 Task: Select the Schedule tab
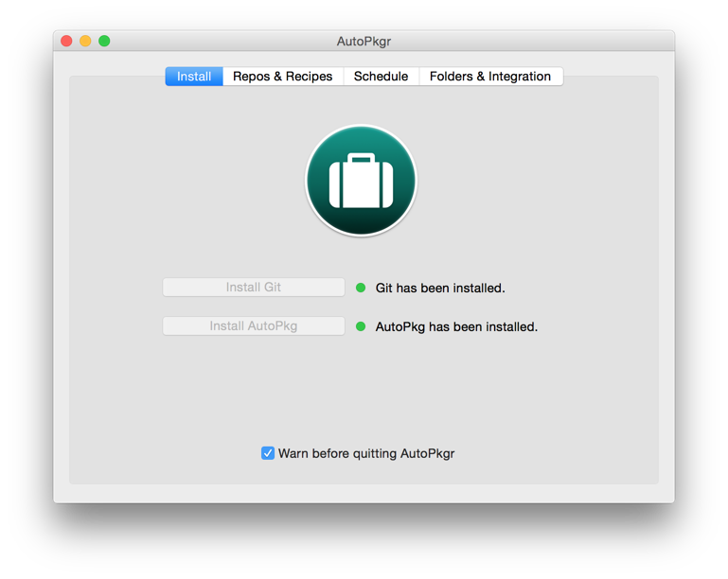coord(382,77)
